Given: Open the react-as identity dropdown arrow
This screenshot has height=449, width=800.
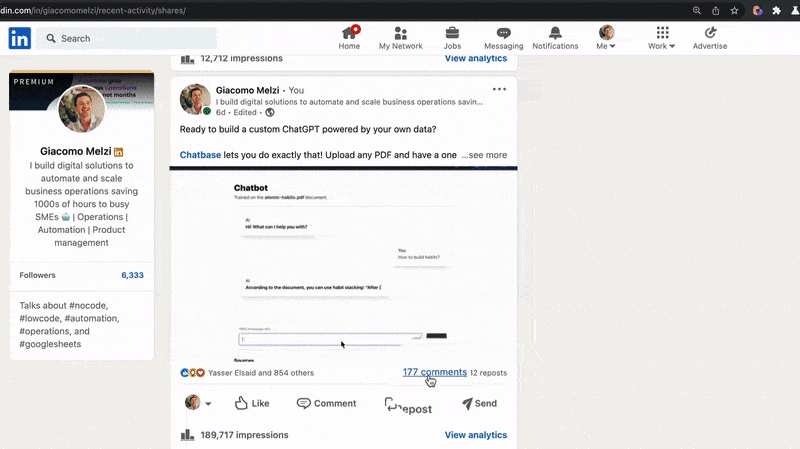Looking at the screenshot, I should coord(208,404).
